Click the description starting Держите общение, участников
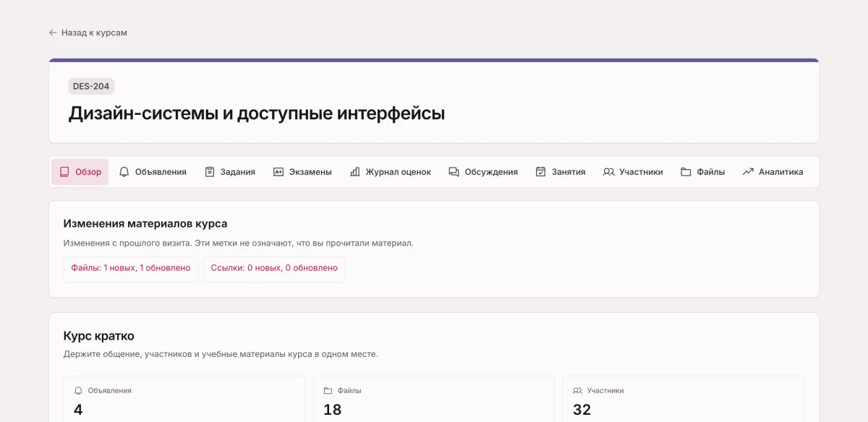Viewport: 868px width, 422px height. pos(221,354)
